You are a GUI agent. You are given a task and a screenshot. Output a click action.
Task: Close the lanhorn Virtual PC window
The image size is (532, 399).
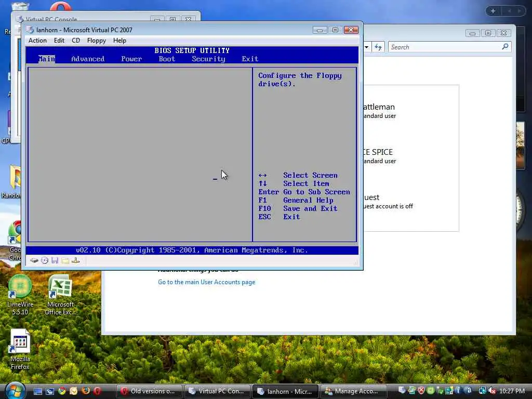click(x=351, y=30)
